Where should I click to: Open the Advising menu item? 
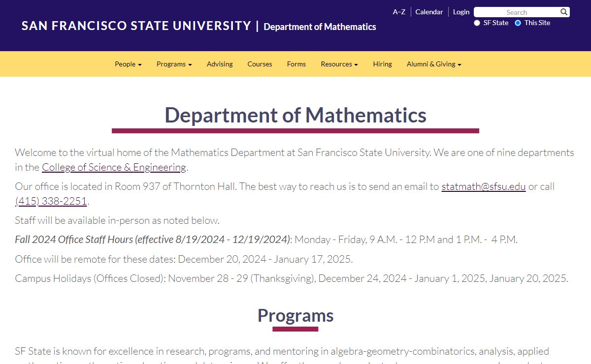coord(220,64)
